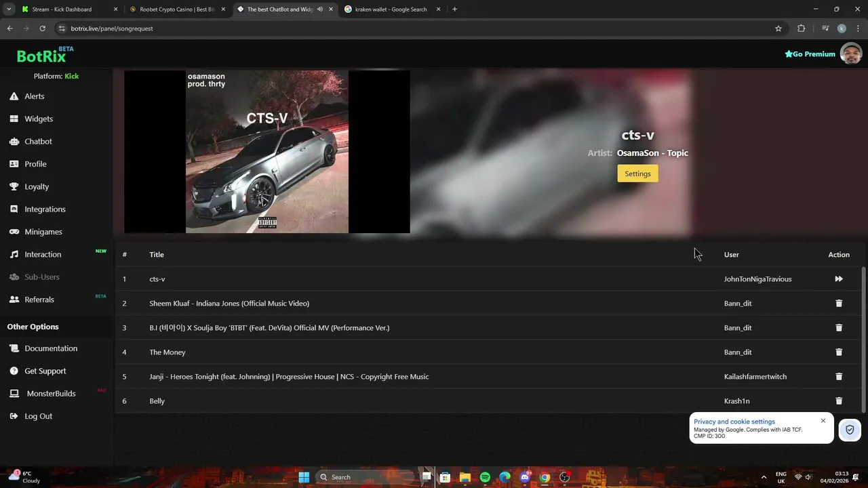The height and width of the screenshot is (488, 868).
Task: Click the Chatbot robot icon
Action: pos(14,142)
